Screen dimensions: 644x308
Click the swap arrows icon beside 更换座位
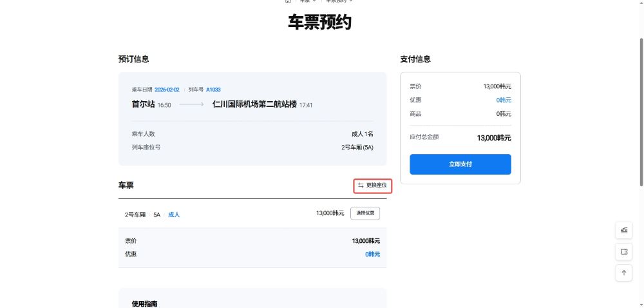point(361,186)
